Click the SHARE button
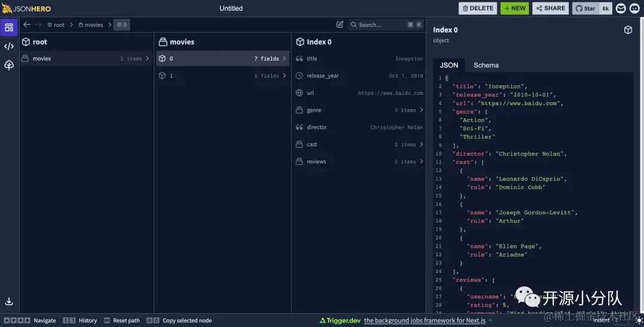 [550, 8]
